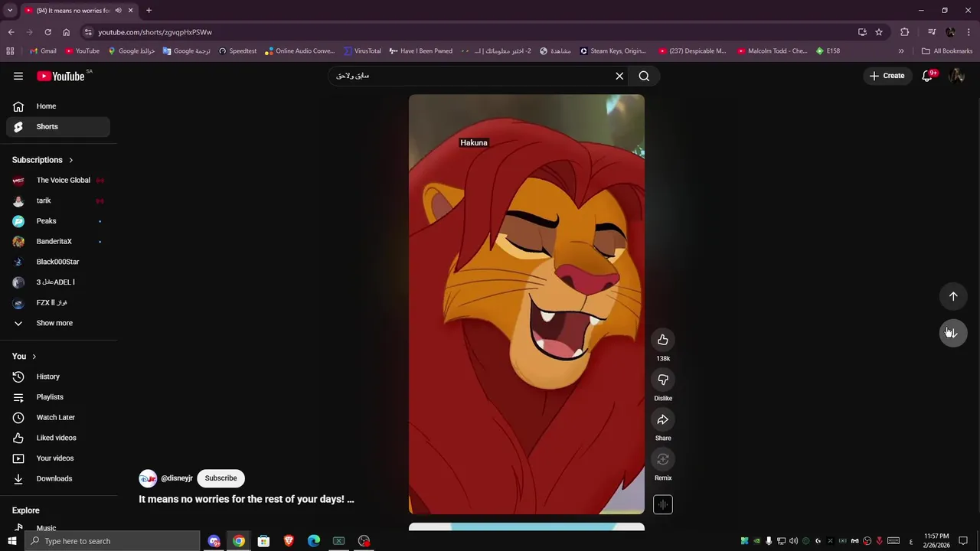Click the @disneyjr channel name
Image resolution: width=980 pixels, height=551 pixels.
click(x=177, y=478)
